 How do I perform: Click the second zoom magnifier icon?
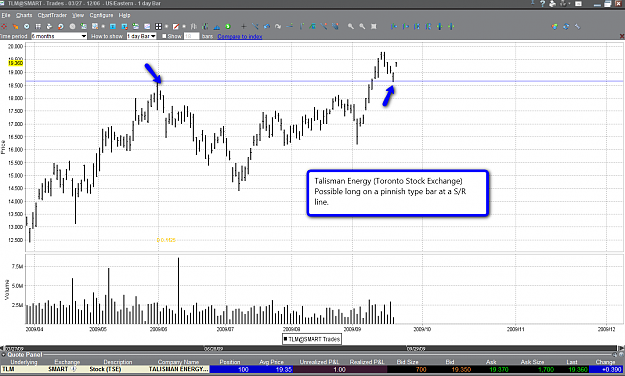coord(362,26)
